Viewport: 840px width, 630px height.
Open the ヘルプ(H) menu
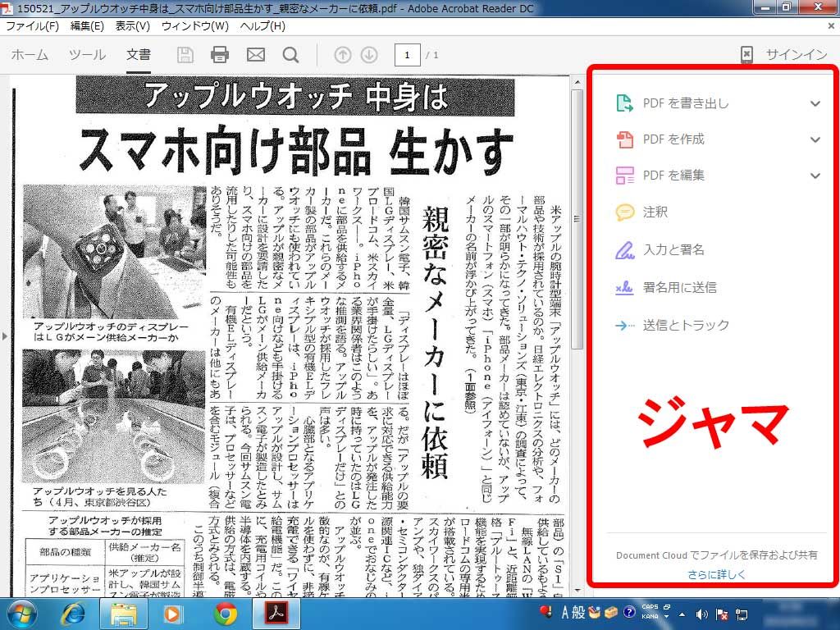[x=262, y=25]
